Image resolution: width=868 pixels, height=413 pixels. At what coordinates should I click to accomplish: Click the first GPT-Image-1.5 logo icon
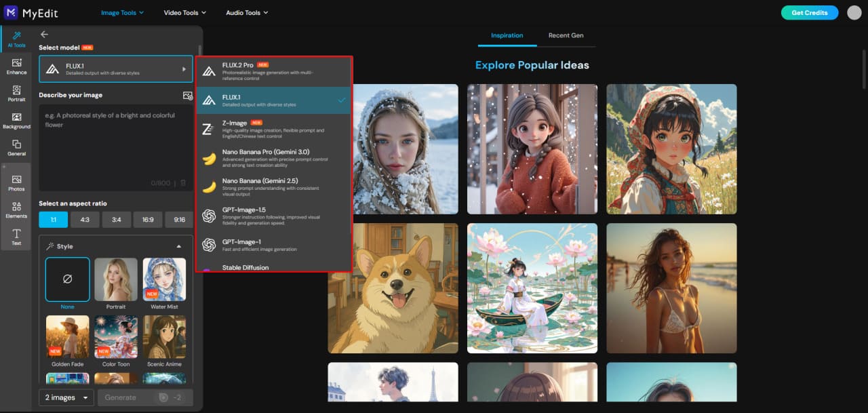click(209, 216)
